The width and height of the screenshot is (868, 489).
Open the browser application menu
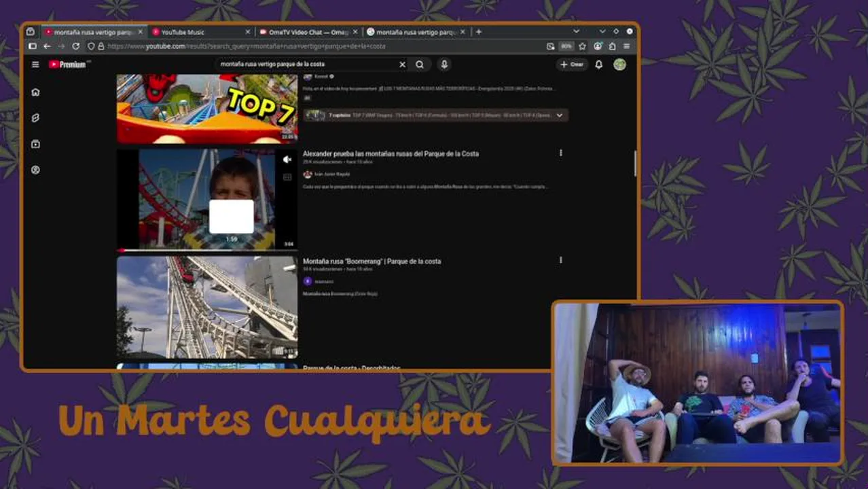click(x=626, y=46)
